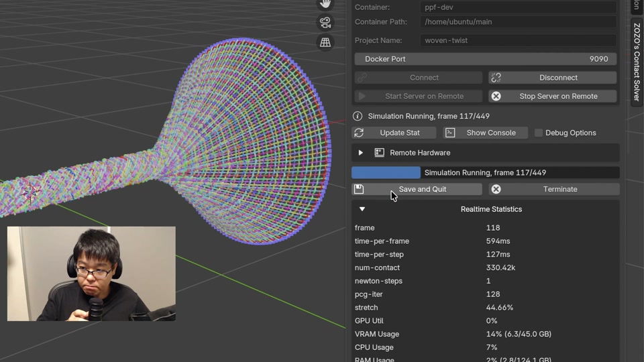Click the X icon on Stop Server
This screenshot has height=362, width=644.
tap(496, 96)
